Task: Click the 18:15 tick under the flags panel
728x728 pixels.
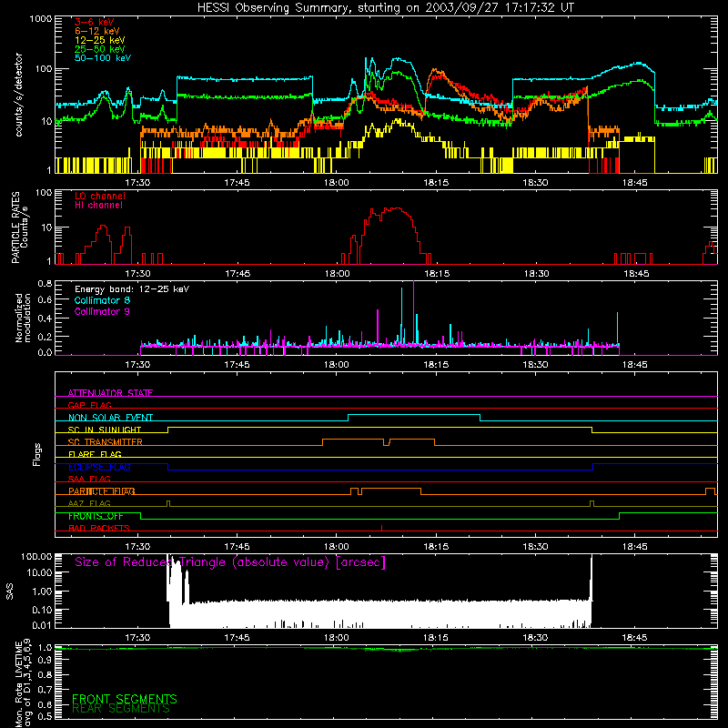Action: coord(436,547)
